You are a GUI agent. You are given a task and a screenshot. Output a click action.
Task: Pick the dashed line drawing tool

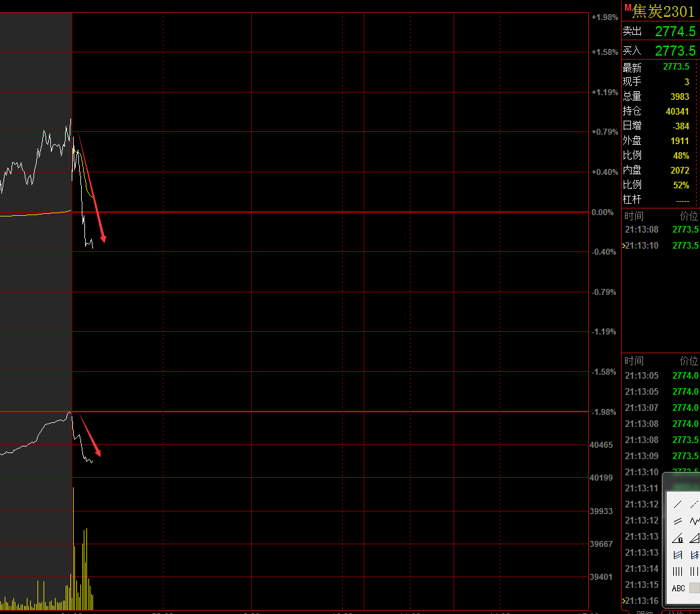coord(694,505)
